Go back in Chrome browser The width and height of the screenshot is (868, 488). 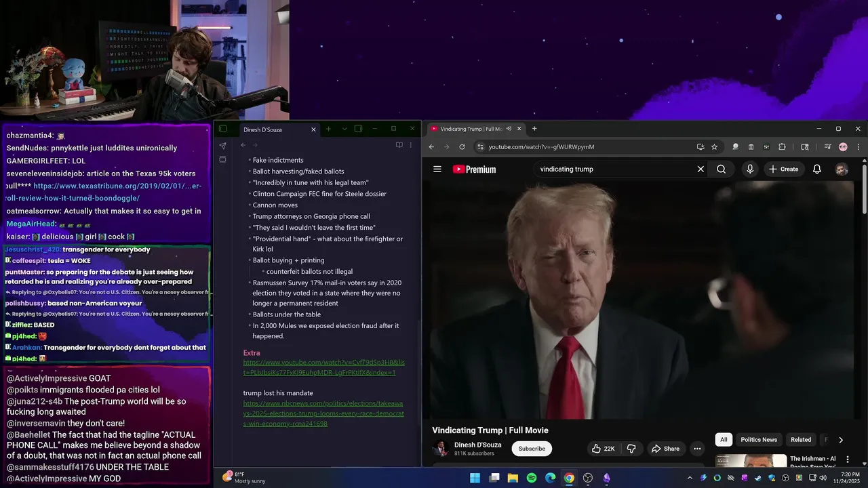point(431,147)
